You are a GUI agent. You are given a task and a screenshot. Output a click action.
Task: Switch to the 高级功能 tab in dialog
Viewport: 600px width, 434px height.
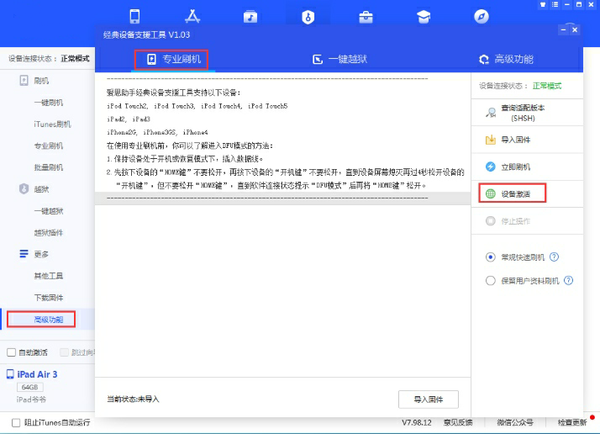[506, 59]
